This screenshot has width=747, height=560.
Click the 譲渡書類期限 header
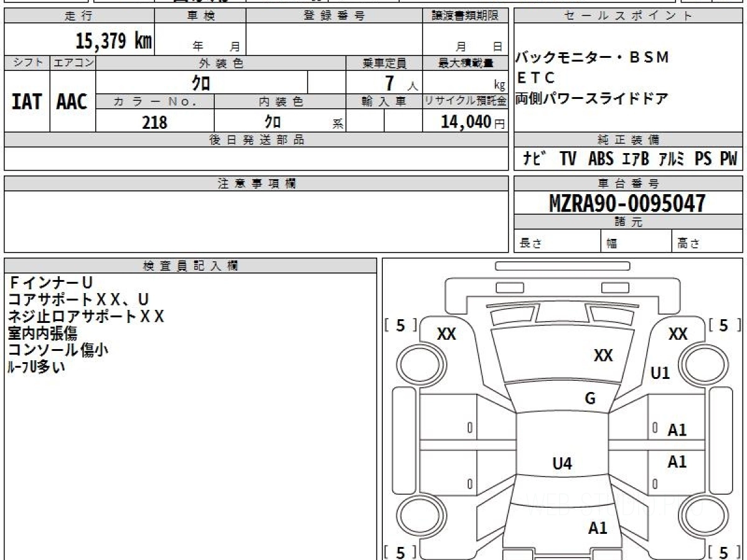465,16
